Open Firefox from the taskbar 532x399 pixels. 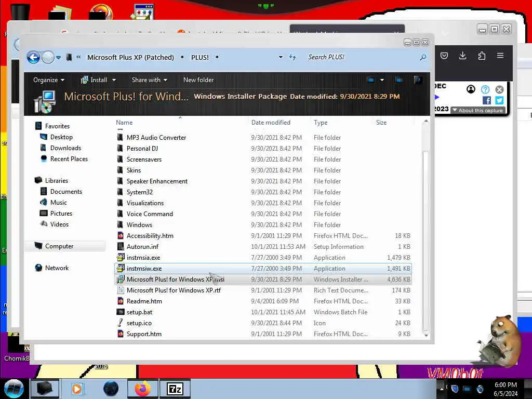142,389
